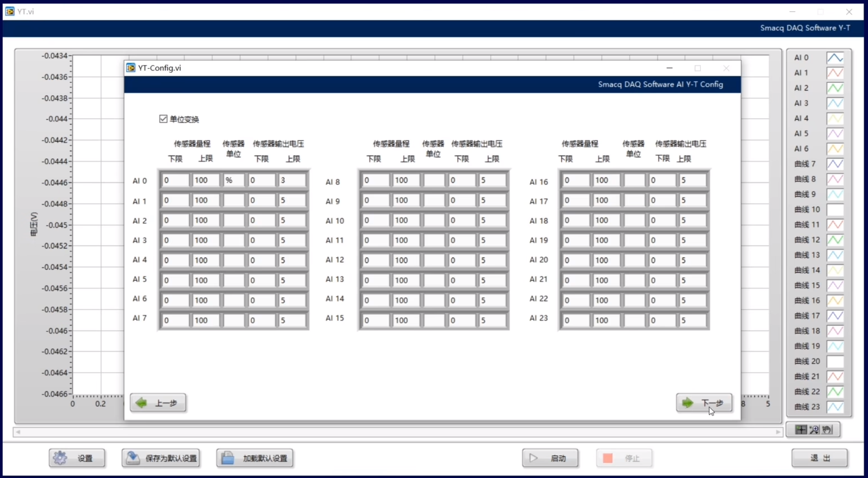This screenshot has width=868, height=478.
Task: Click the 曲线 23 plot legend icon
Action: click(835, 407)
